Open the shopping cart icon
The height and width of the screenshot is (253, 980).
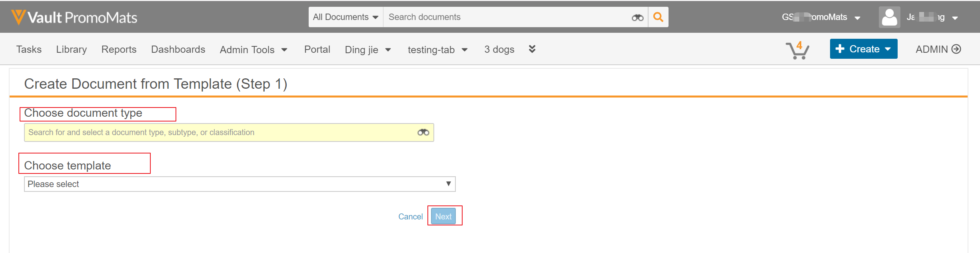coord(797,50)
